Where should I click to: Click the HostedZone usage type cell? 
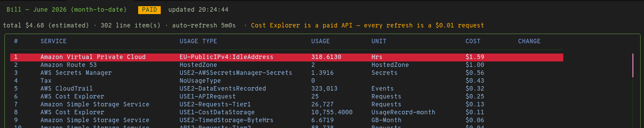tap(198, 65)
